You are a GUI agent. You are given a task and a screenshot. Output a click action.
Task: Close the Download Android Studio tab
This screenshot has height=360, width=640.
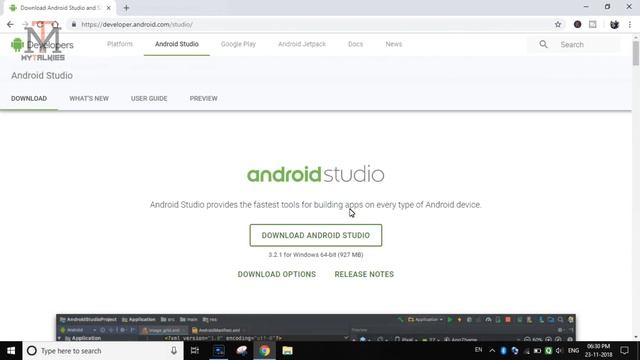109,8
